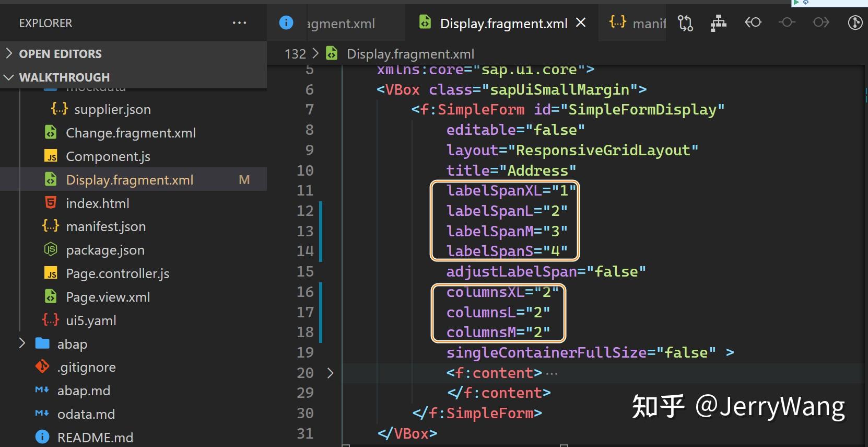
Task: Open .gitignore file
Action: [x=86, y=367]
